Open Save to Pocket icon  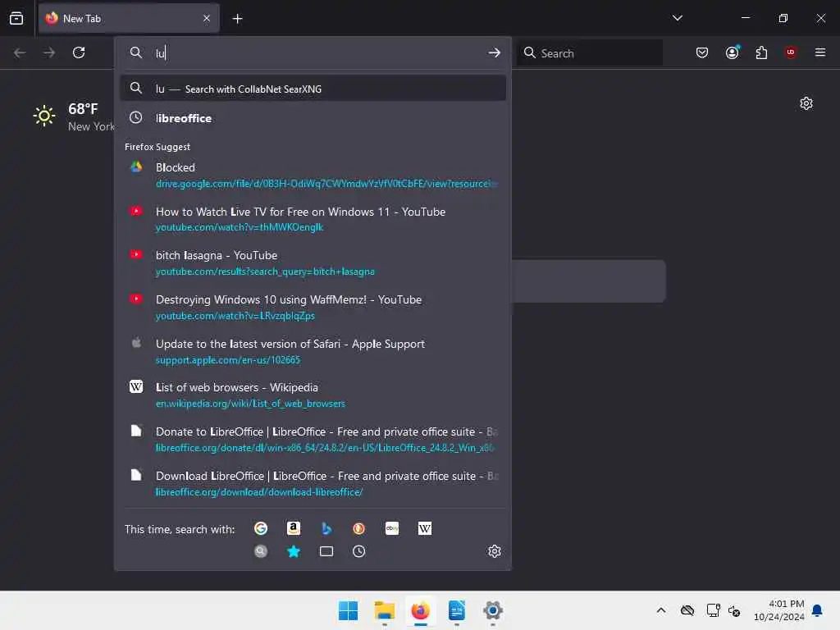702,52
